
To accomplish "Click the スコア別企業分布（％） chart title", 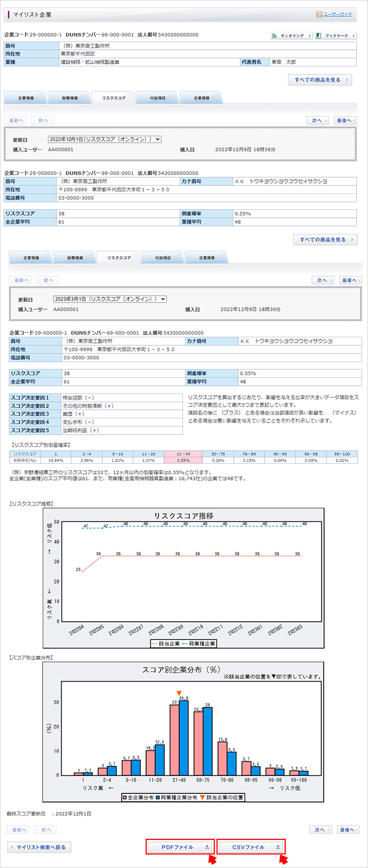I will (181, 670).
